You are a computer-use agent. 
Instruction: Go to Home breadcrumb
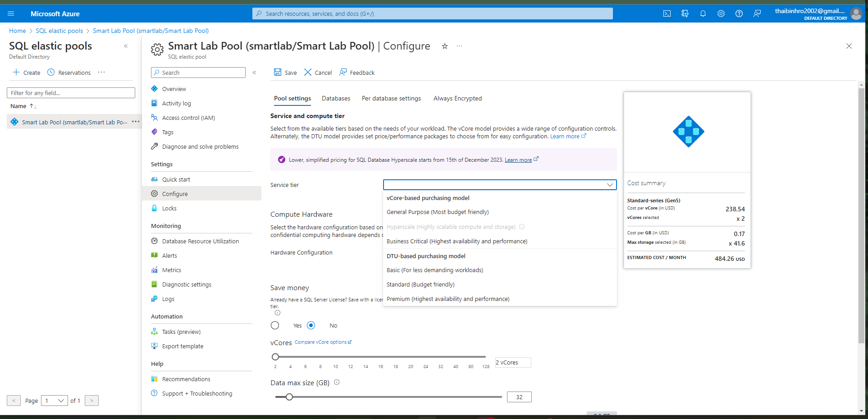pos(18,31)
